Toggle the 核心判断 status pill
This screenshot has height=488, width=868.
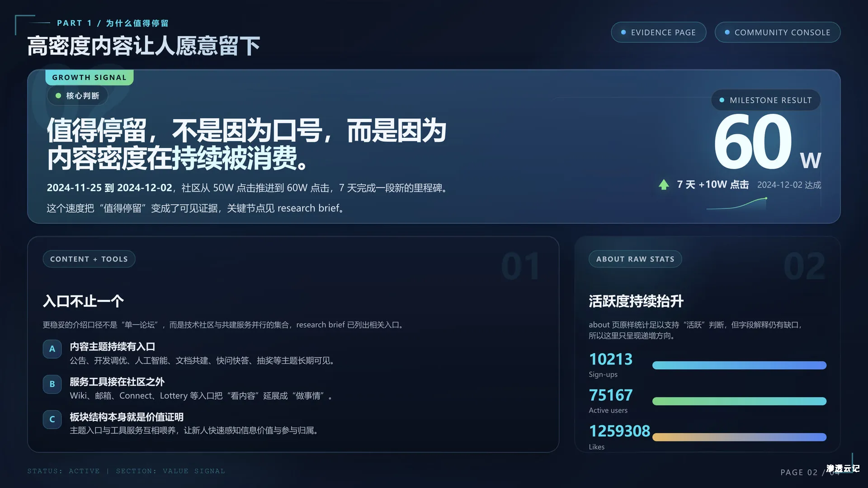77,95
